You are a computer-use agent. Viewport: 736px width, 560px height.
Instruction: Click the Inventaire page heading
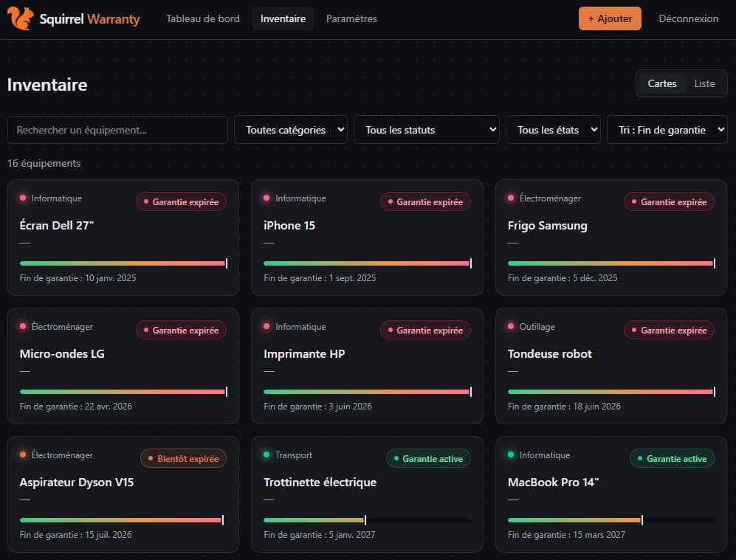click(47, 85)
